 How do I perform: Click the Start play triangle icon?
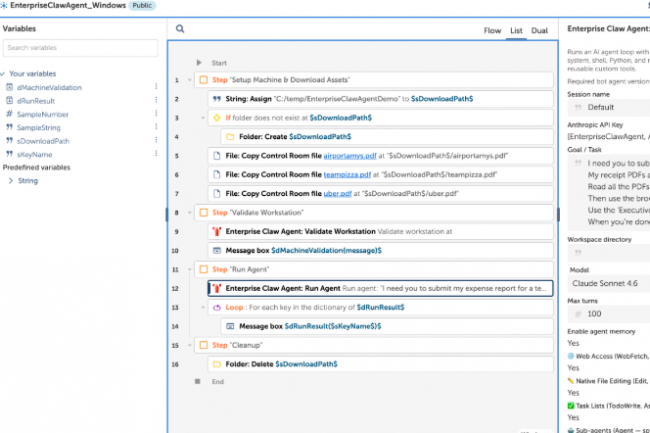point(199,63)
